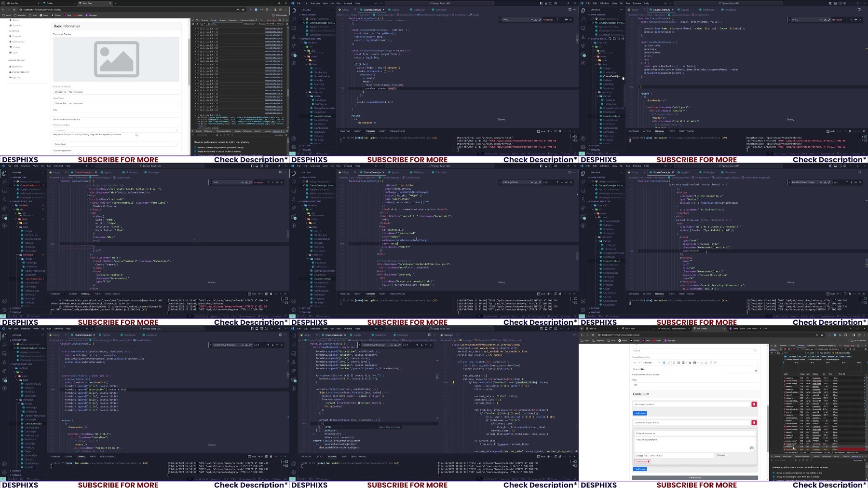This screenshot has height=488, width=868.
Task: Apply block quote in Course Description editor
Action: pyautogui.click(x=690, y=363)
